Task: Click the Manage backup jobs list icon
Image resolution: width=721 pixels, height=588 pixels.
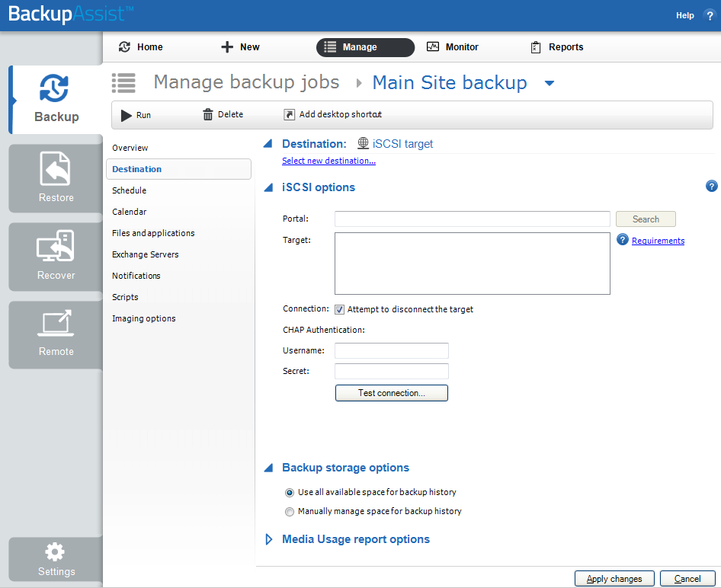Action: click(x=123, y=83)
